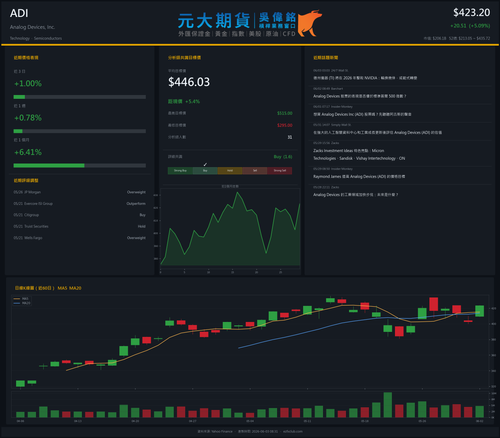This screenshot has height=438, width=500.
Task: Click the $295.00 lowest target price
Action: point(285,125)
